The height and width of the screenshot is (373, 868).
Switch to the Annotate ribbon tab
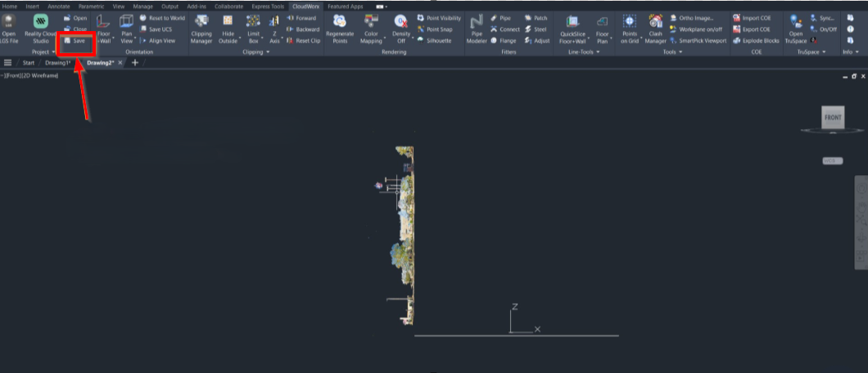pyautogui.click(x=58, y=6)
